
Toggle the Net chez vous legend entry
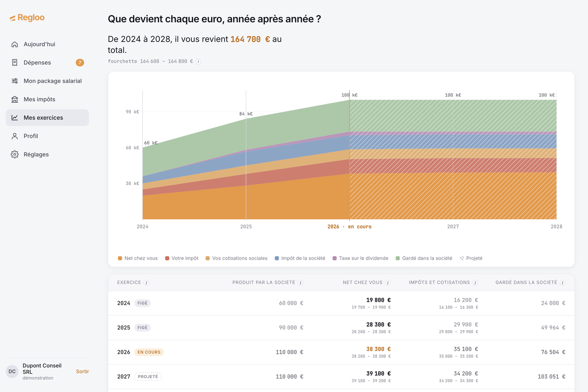[138, 258]
